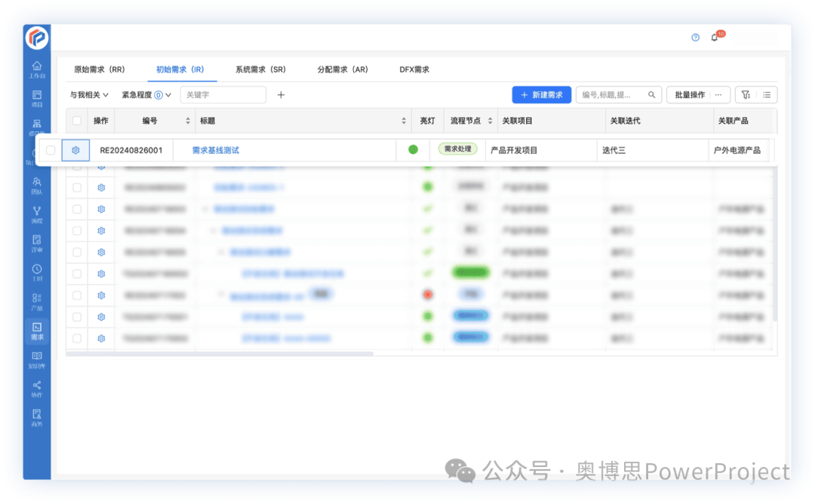Image resolution: width=815 pixels, height=504 pixels.
Task: Check the select-all checkbox in the table header
Action: pyautogui.click(x=75, y=120)
